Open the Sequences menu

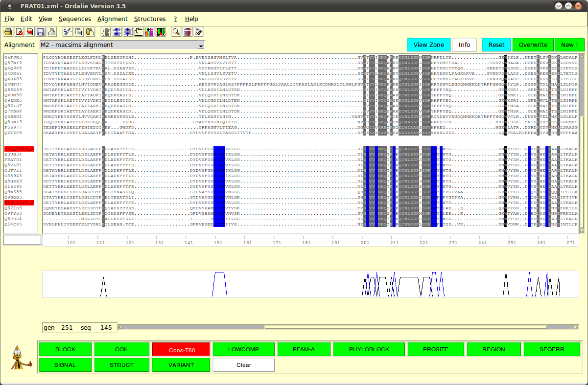point(74,19)
